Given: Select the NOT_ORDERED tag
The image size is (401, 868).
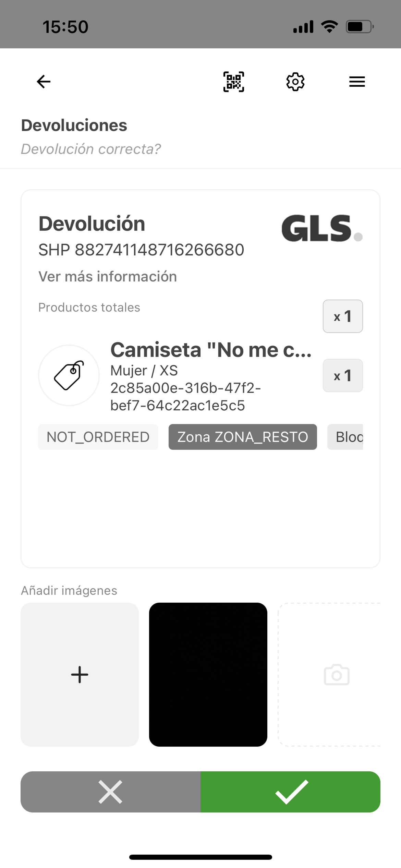Looking at the screenshot, I should pos(98,437).
